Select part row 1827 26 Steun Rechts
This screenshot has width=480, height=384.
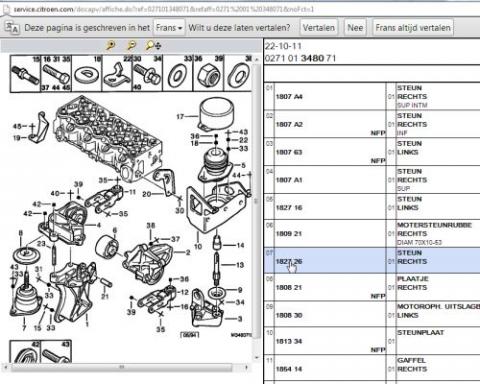[x=372, y=260]
